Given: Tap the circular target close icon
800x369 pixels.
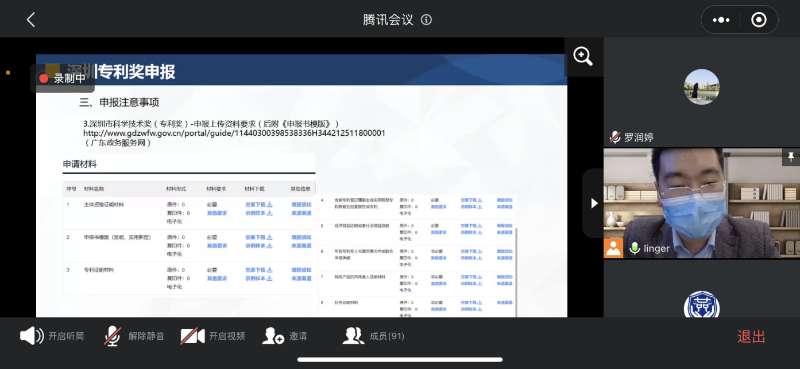Looking at the screenshot, I should coord(759,20).
